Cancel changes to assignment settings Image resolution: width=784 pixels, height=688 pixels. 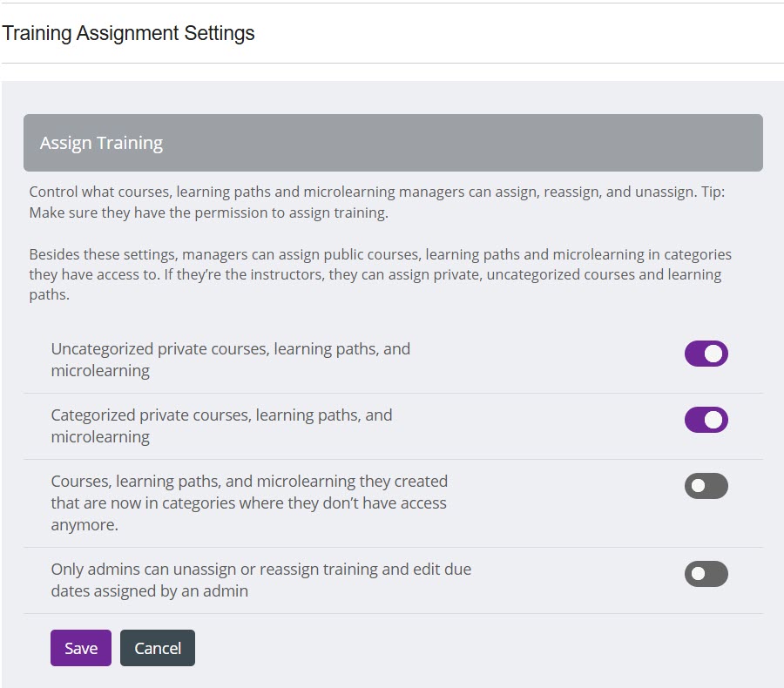click(x=157, y=648)
